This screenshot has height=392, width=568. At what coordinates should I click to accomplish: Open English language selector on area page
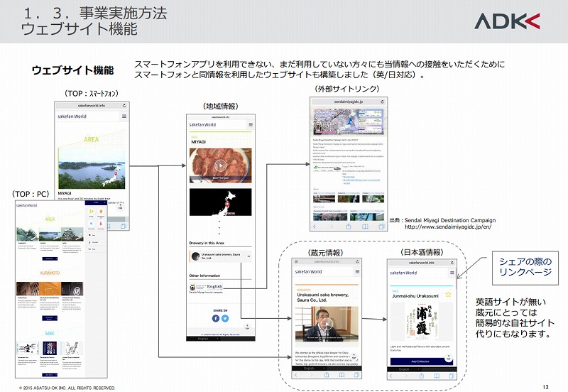coord(203,339)
